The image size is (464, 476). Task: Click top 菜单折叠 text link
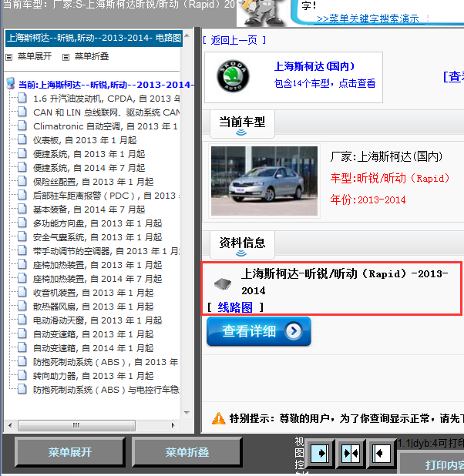tap(92, 56)
